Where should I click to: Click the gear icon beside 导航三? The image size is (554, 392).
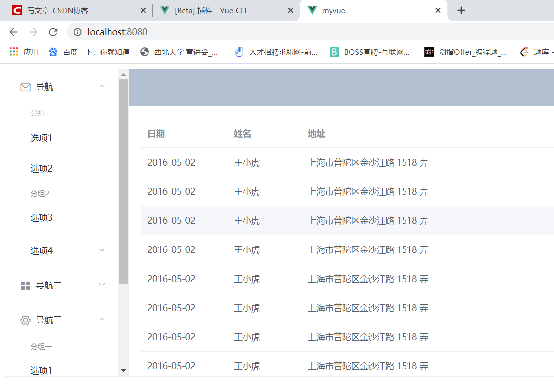[26, 320]
